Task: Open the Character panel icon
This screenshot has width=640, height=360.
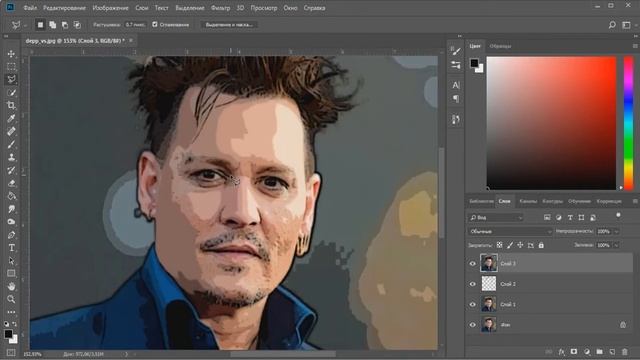Action: pyautogui.click(x=456, y=85)
